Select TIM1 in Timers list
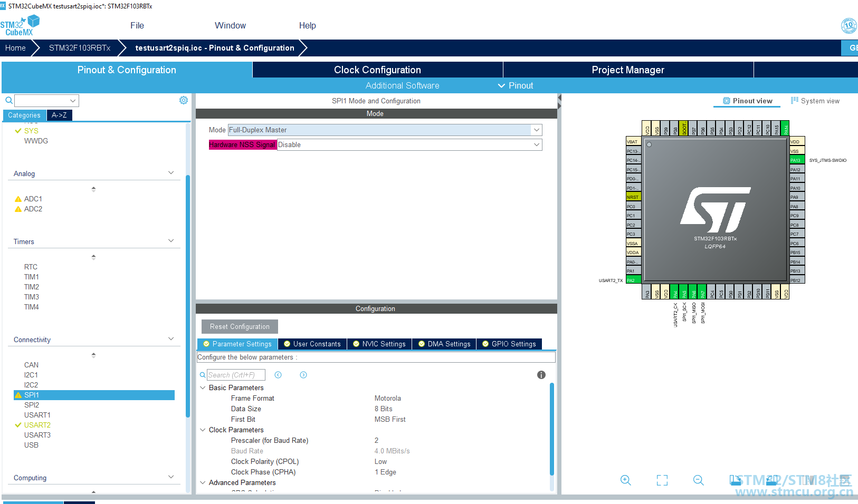This screenshot has width=858, height=504. point(32,277)
